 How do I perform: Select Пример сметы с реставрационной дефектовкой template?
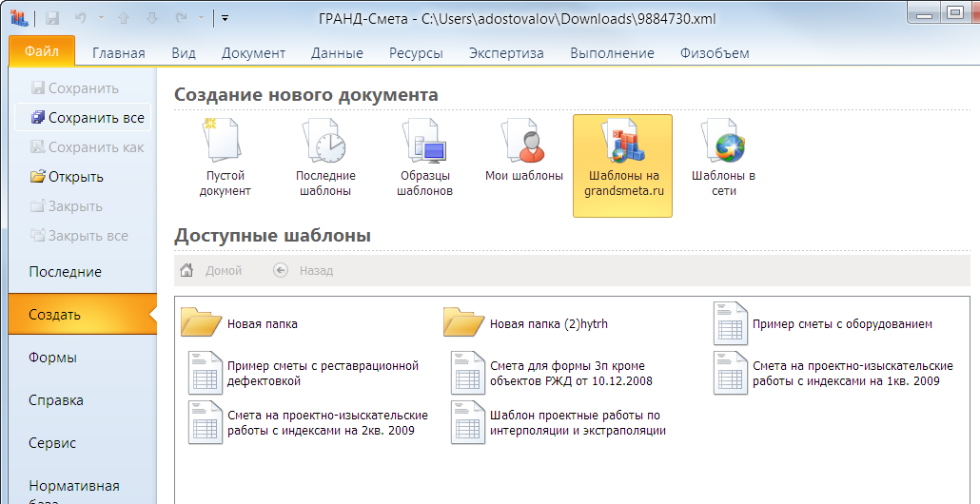coord(304,373)
